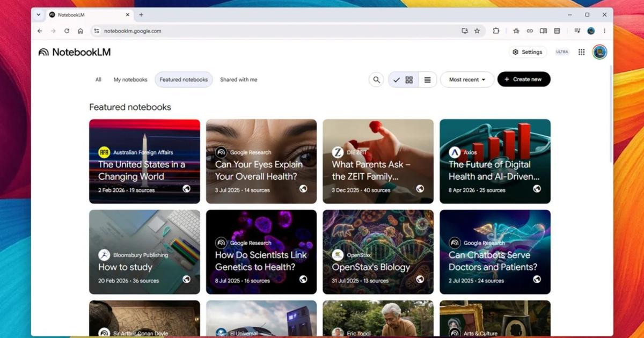Open the Google apps grid launcher
The image size is (644, 338).
(581, 52)
